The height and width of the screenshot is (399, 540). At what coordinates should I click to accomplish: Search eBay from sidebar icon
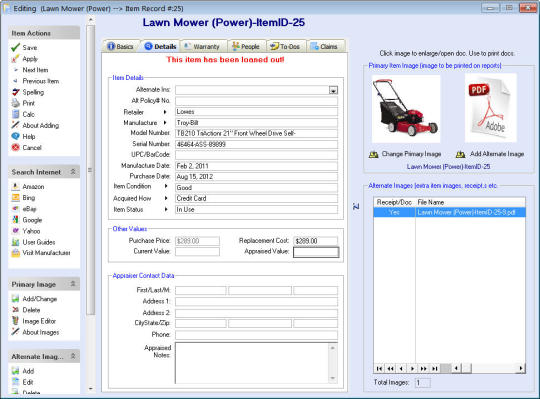pos(15,209)
